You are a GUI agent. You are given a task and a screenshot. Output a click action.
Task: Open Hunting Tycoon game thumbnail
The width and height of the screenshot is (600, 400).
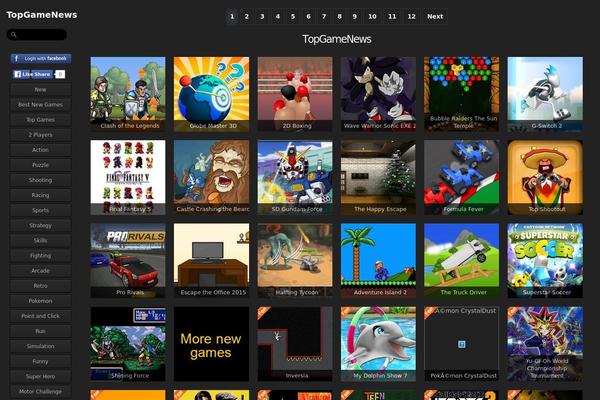pos(295,261)
